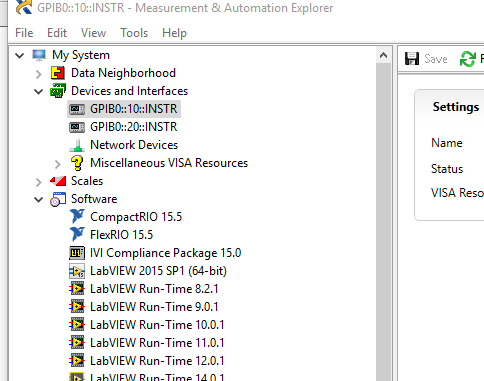Click the LabVIEW Run-Time 9.0.1 icon
This screenshot has width=484, height=381.
77,307
